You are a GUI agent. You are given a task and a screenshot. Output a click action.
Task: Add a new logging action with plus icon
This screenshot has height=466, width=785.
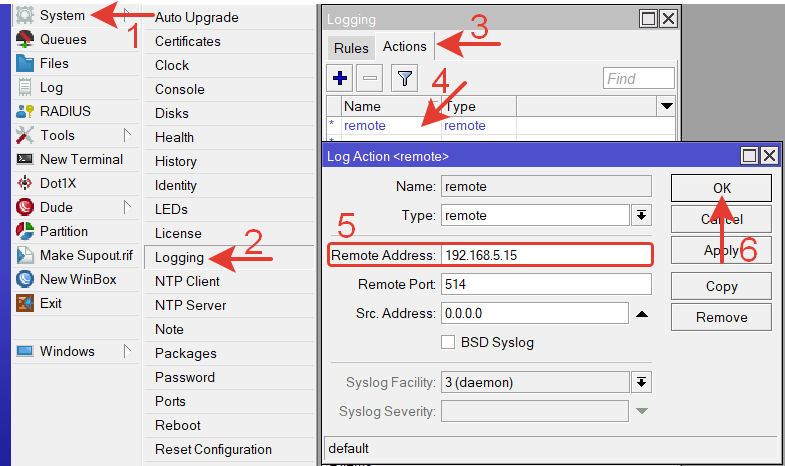[340, 78]
